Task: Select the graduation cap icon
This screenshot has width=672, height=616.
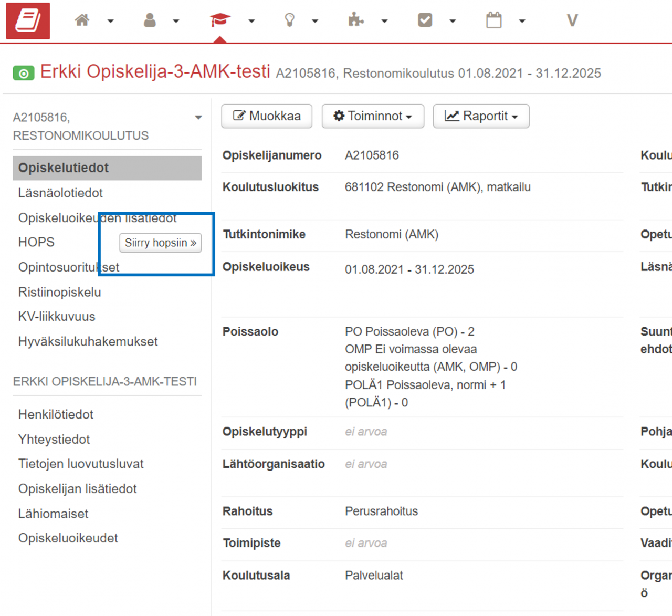Action: tap(220, 20)
